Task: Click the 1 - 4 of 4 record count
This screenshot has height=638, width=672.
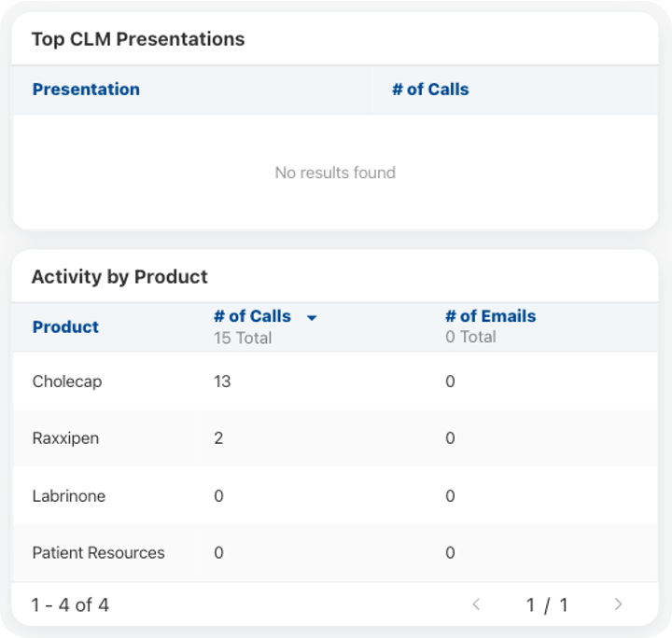Action: (70, 605)
